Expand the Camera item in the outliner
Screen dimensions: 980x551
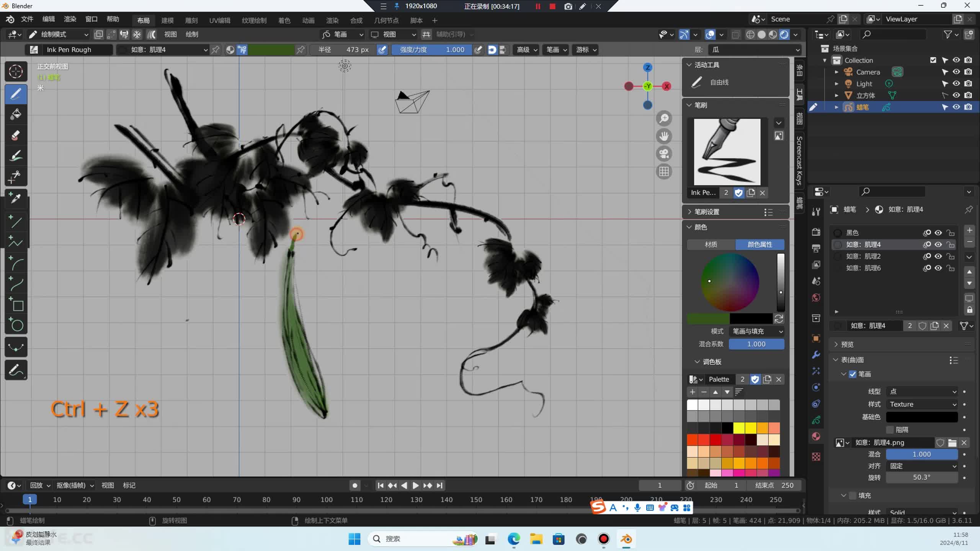(x=836, y=72)
